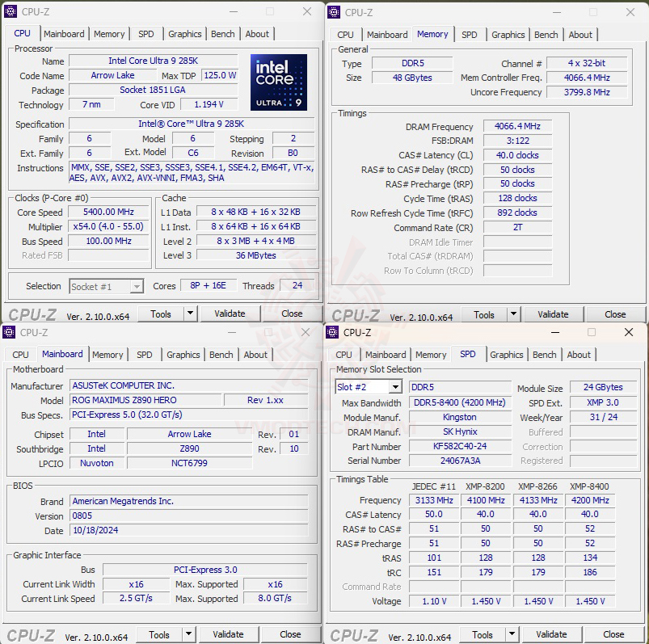The image size is (649, 644).
Task: Select Graphics tab in top-right Memory window
Action: pyautogui.click(x=508, y=35)
